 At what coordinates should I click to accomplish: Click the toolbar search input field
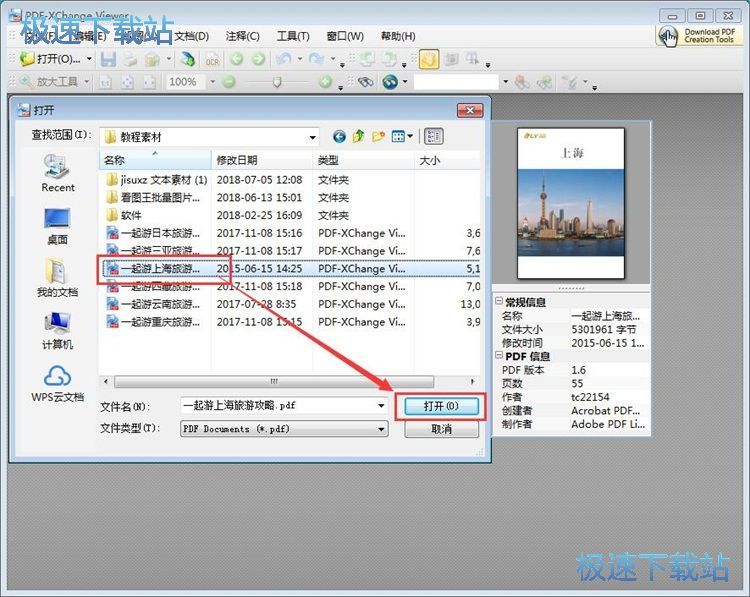coord(457,82)
